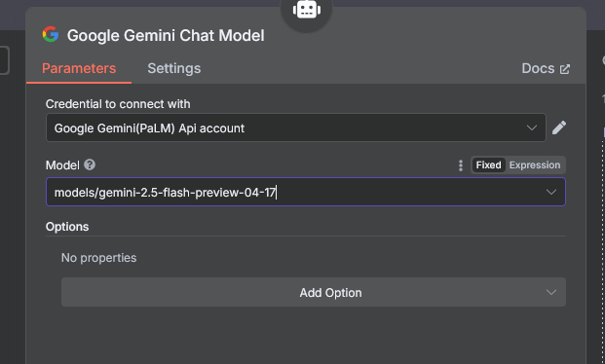Open the credential account dropdown
Image resolution: width=605 pixels, height=364 pixels.
click(296, 127)
